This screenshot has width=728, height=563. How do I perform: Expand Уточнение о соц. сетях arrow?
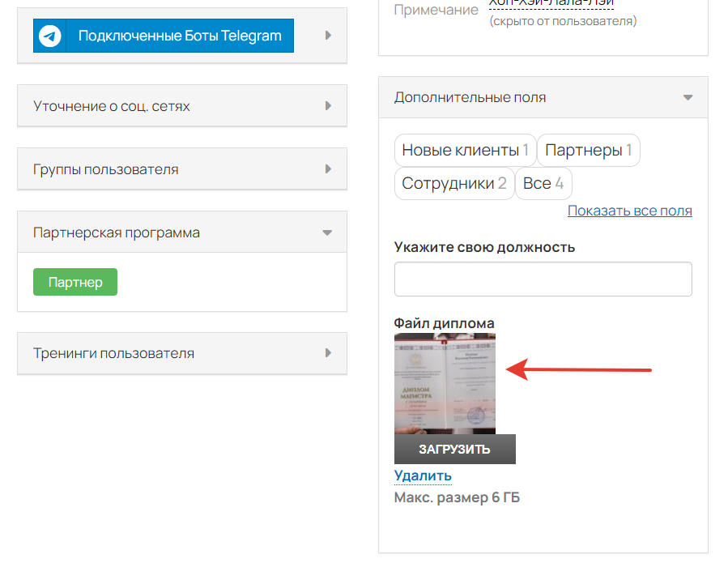pyautogui.click(x=328, y=106)
